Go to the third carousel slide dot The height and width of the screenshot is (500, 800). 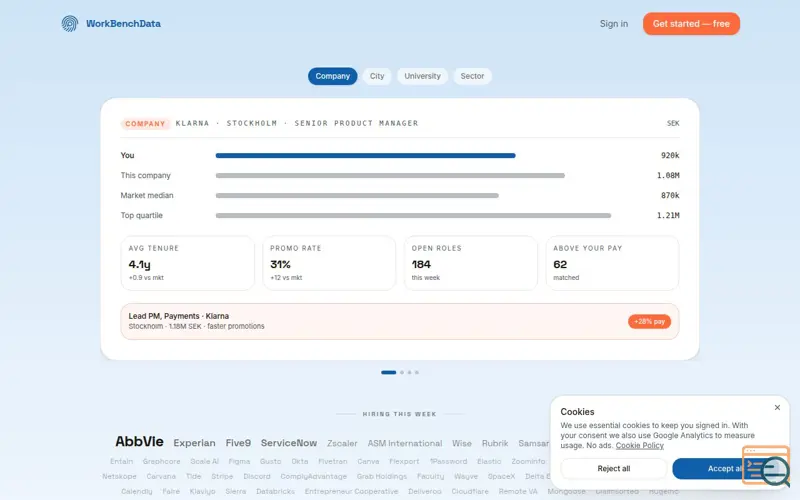(x=409, y=372)
